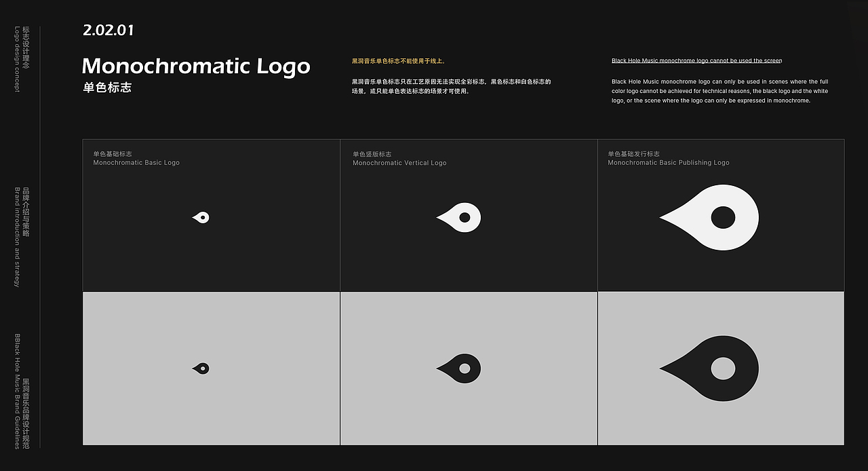Click the small black basic logo on gray

(201, 369)
